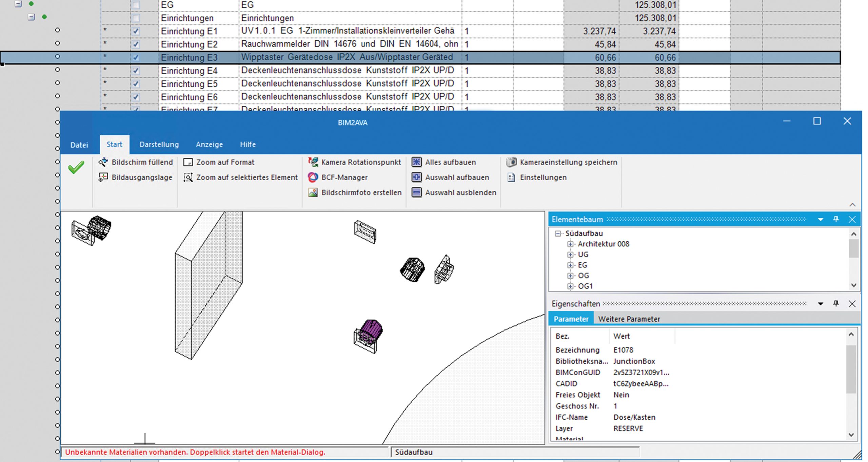Open the BCF-Manager icon
868x462 pixels.
(313, 177)
